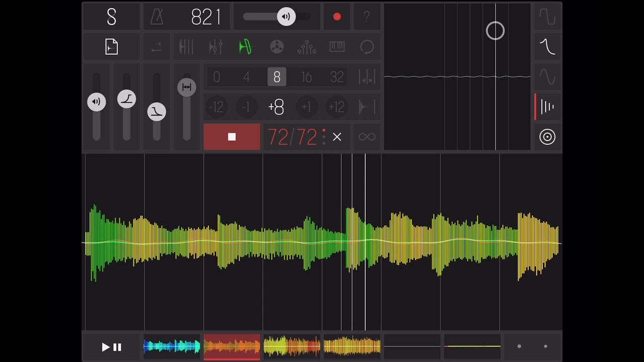Adjust the sample volume slider

point(96,102)
